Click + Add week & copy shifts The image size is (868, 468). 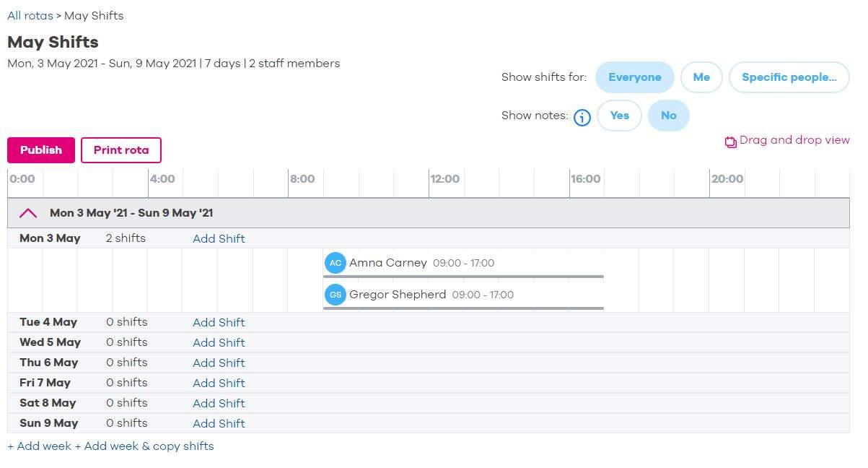pos(144,446)
